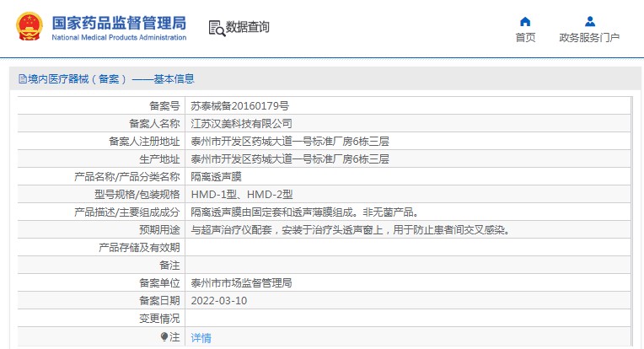644x349 pixels.
Task: Click the registered address value in 备案人注册地址 row
Action: tap(290, 142)
